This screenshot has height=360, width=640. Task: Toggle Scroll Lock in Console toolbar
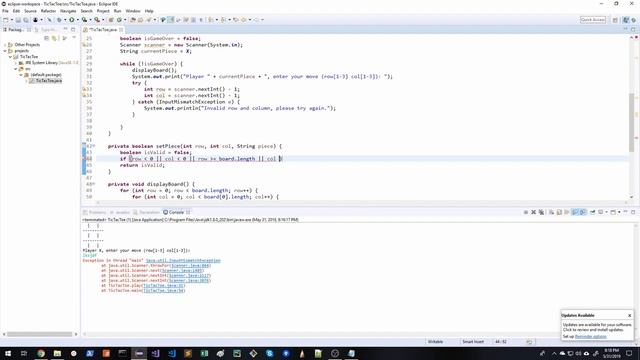pyautogui.click(x=559, y=212)
